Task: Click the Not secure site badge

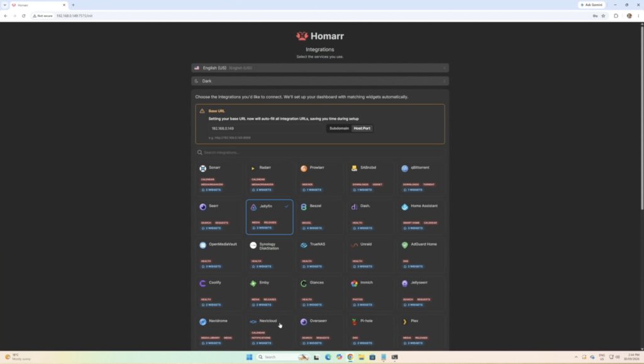Action: pos(42,16)
